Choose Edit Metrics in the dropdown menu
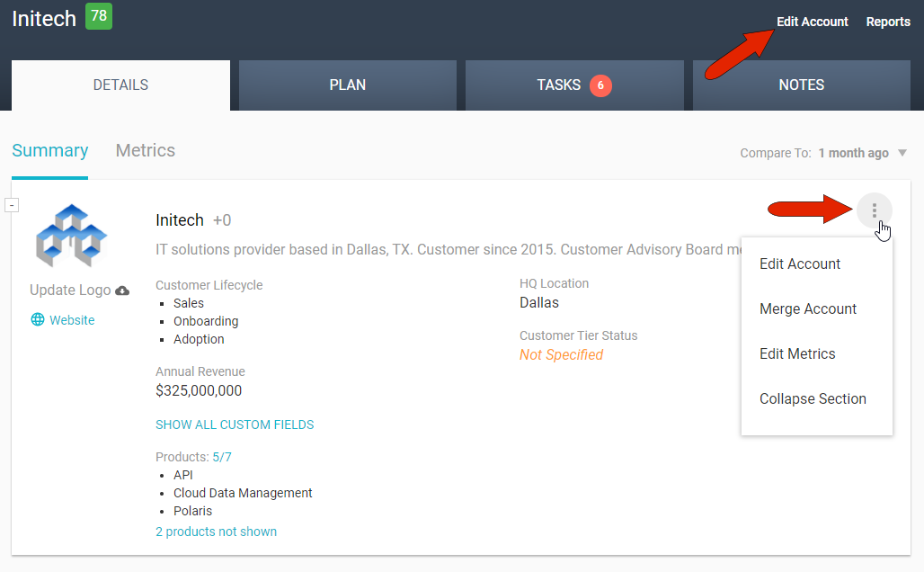The image size is (924, 572). [x=797, y=353]
